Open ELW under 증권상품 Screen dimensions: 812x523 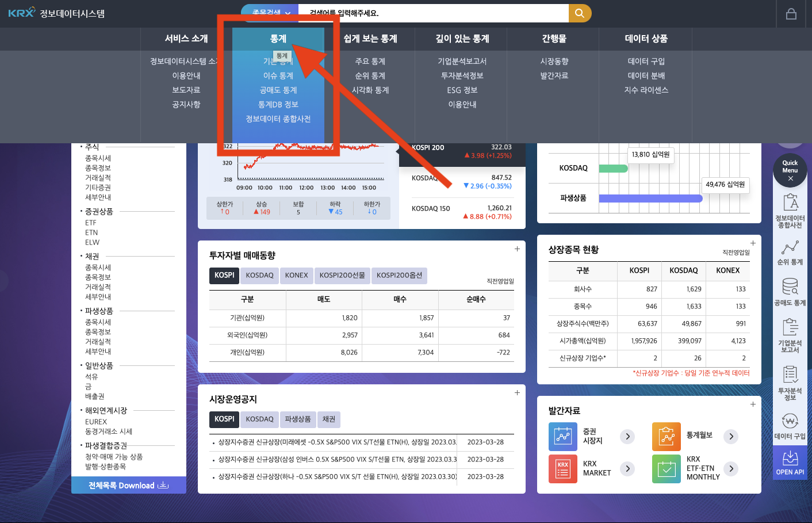[92, 242]
